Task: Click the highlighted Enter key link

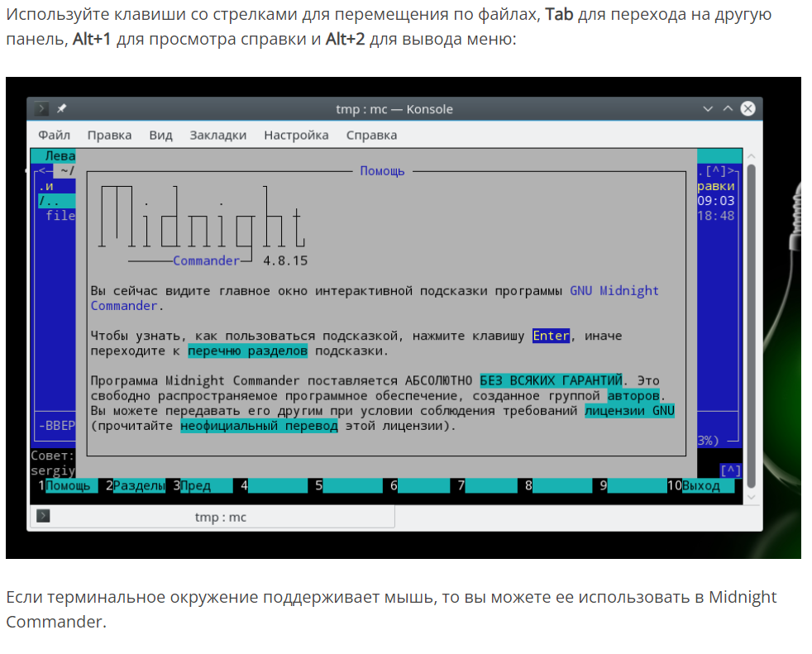Action: (551, 336)
